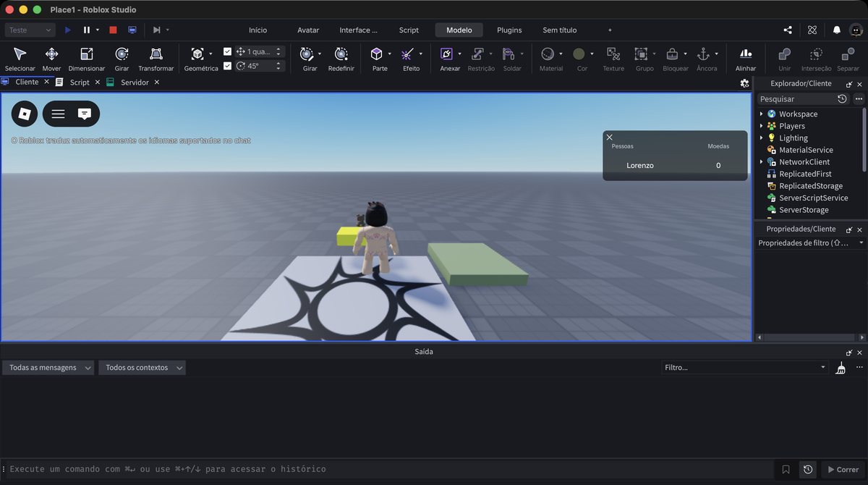Close the leaderboard with the X
Screen dimensions: 868x485
tap(609, 137)
